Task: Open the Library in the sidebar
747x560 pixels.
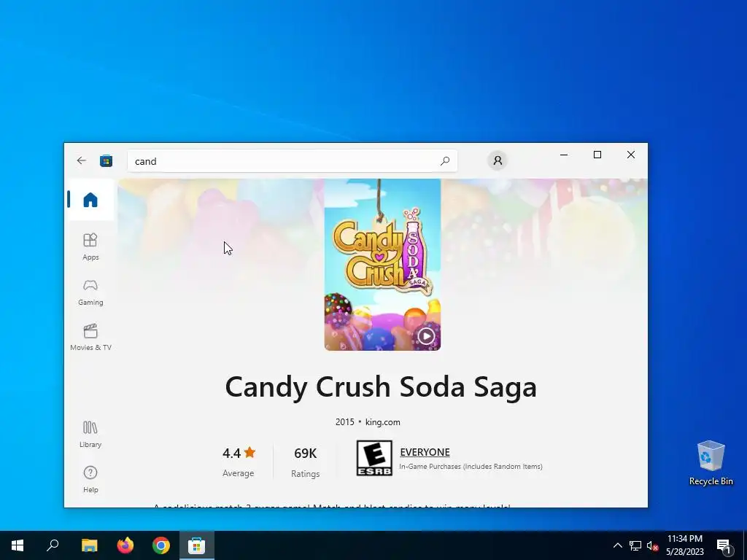Action: [90, 435]
